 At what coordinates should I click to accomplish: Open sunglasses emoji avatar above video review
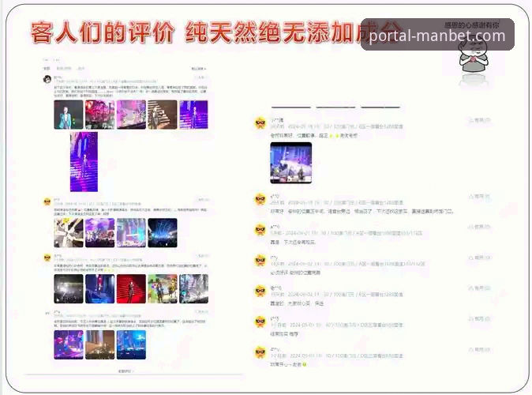(x=260, y=122)
